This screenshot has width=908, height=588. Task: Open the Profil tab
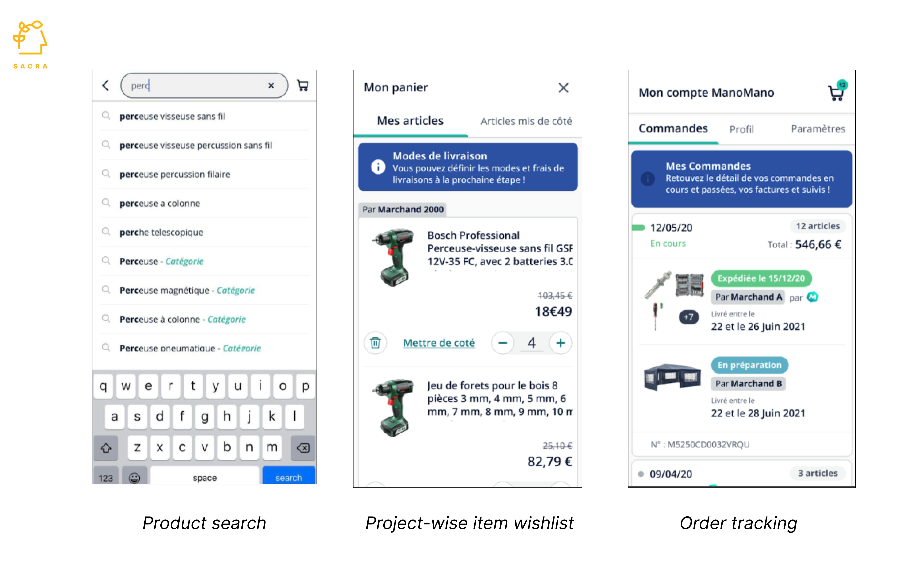741,129
